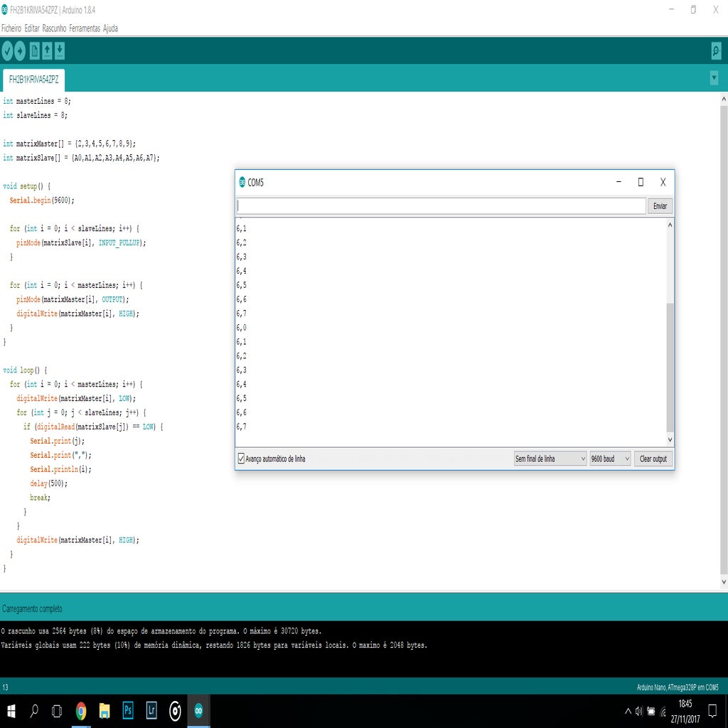Open Google Chrome from taskbar
This screenshot has width=728, height=728.
pyautogui.click(x=81, y=711)
